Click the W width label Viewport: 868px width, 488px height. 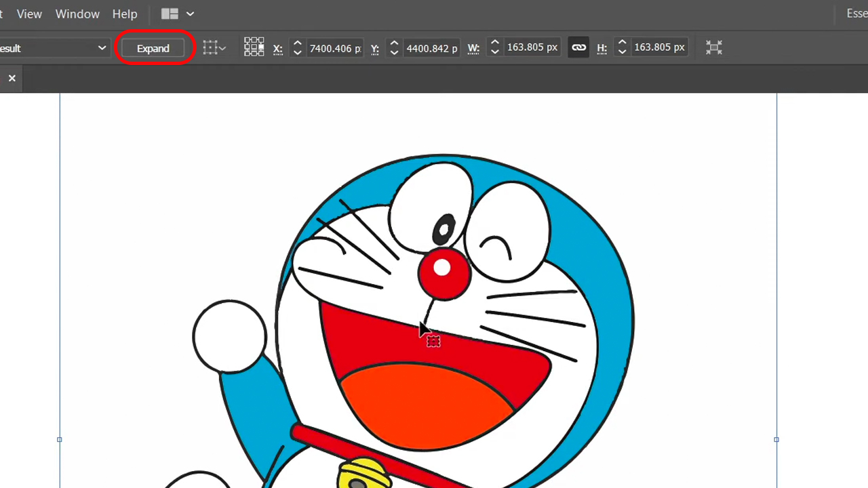[x=473, y=48]
